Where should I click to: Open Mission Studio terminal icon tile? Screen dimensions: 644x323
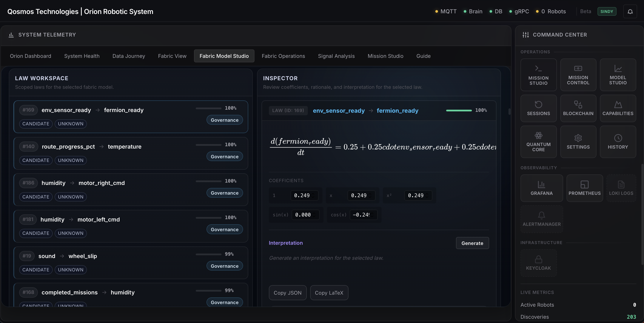pyautogui.click(x=538, y=75)
